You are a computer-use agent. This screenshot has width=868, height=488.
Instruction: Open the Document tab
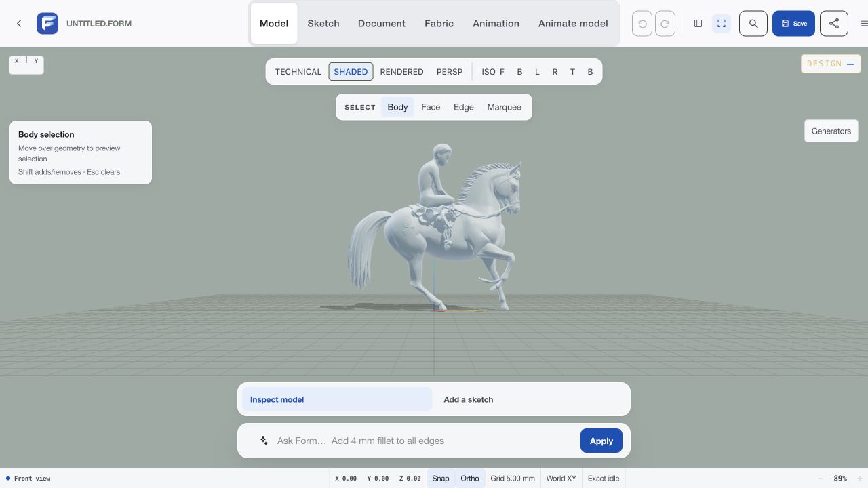tap(382, 23)
